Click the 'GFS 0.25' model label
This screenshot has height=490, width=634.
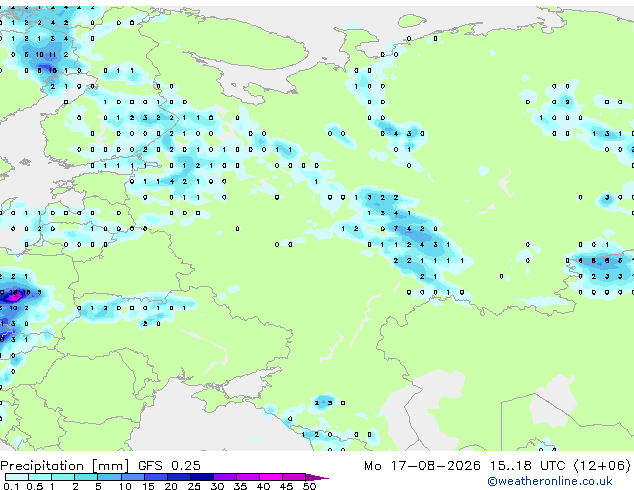169,466
